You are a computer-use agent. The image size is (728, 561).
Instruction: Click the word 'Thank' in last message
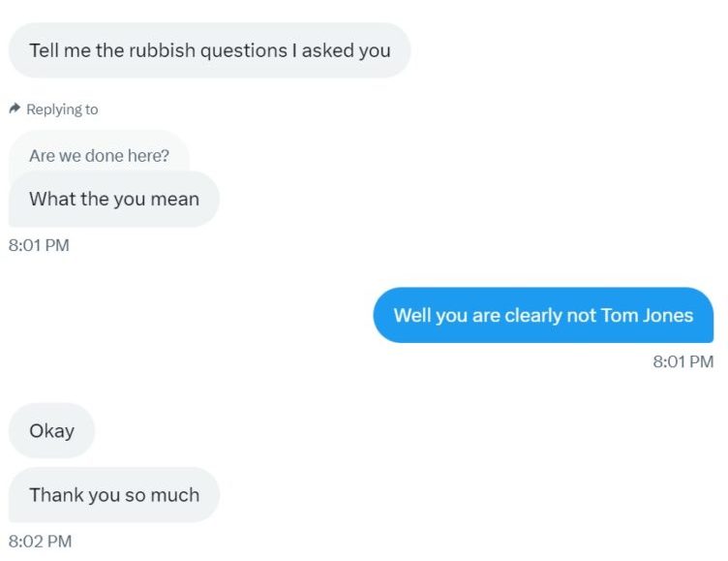click(x=56, y=494)
